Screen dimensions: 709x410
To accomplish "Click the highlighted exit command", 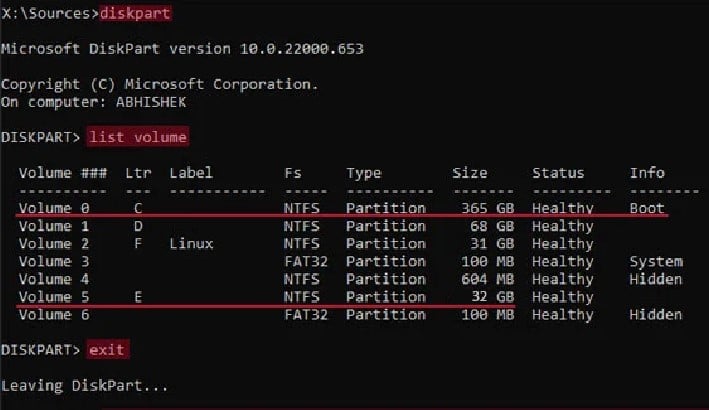I will 109,350.
